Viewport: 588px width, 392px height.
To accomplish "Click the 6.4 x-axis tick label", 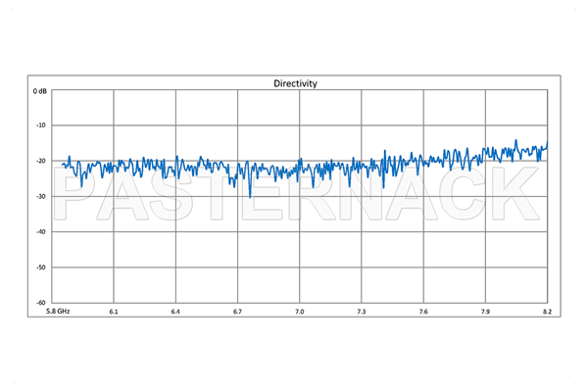I will [175, 311].
